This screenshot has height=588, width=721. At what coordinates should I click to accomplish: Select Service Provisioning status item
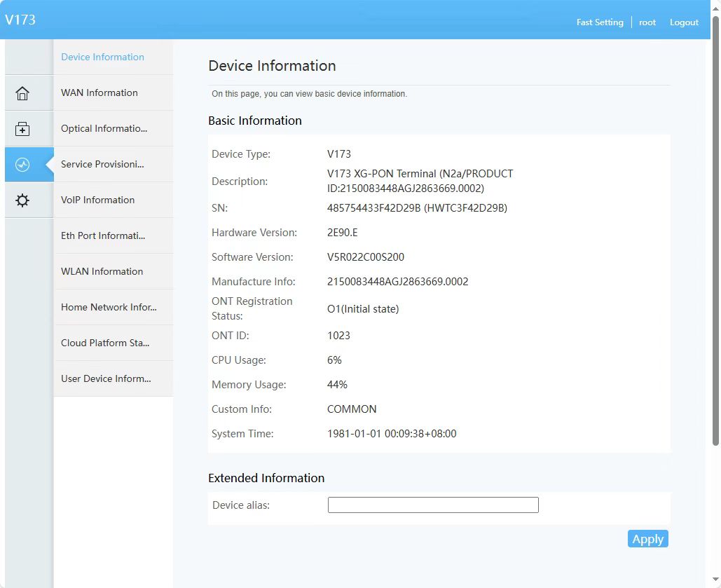[x=102, y=164]
